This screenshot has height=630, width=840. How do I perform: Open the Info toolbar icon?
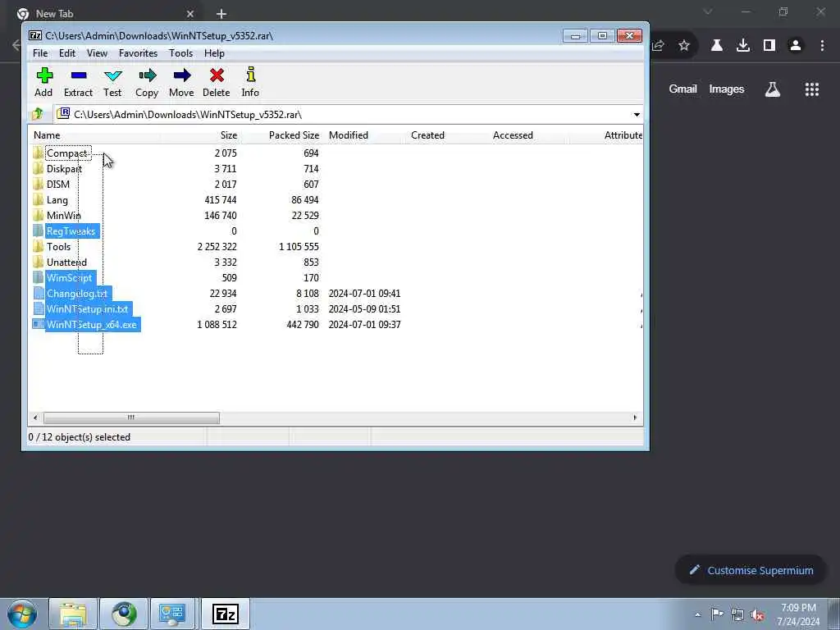[x=250, y=75]
